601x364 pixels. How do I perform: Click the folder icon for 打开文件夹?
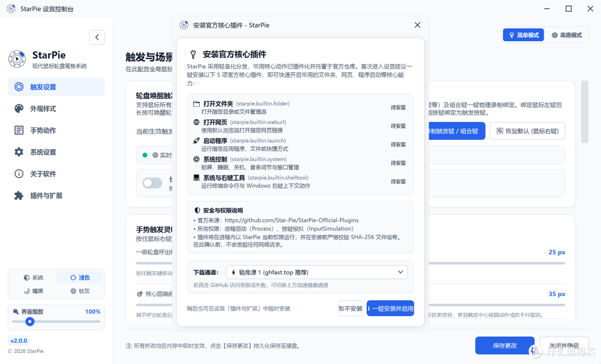[196, 104]
